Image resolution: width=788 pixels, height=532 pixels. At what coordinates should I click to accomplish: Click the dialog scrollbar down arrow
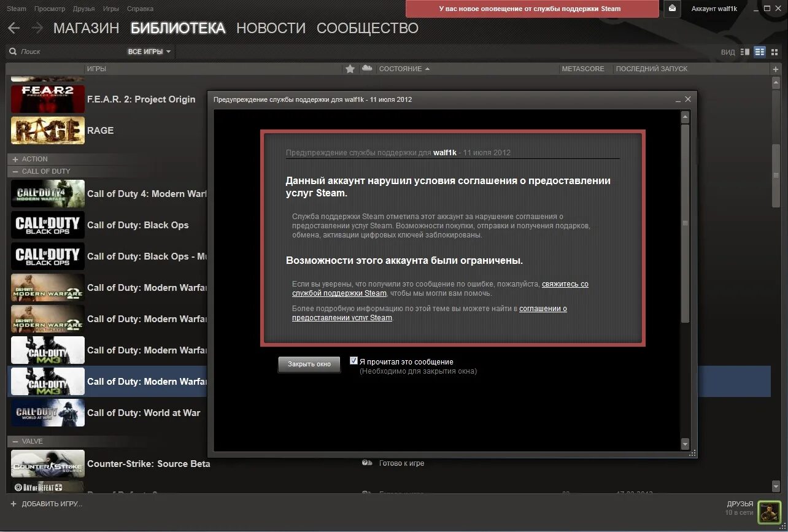click(686, 443)
